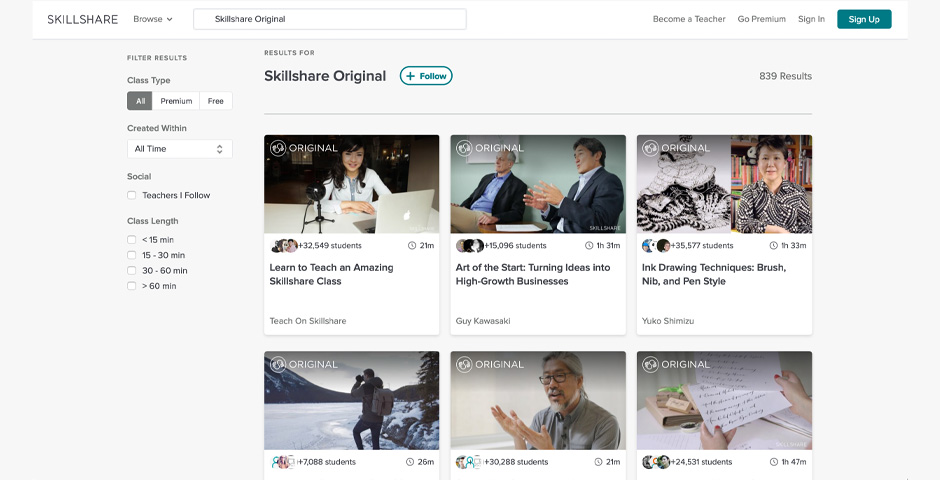Screen dimensions: 940x480
Task: Click the Skillshare Original search field
Action: point(330,19)
